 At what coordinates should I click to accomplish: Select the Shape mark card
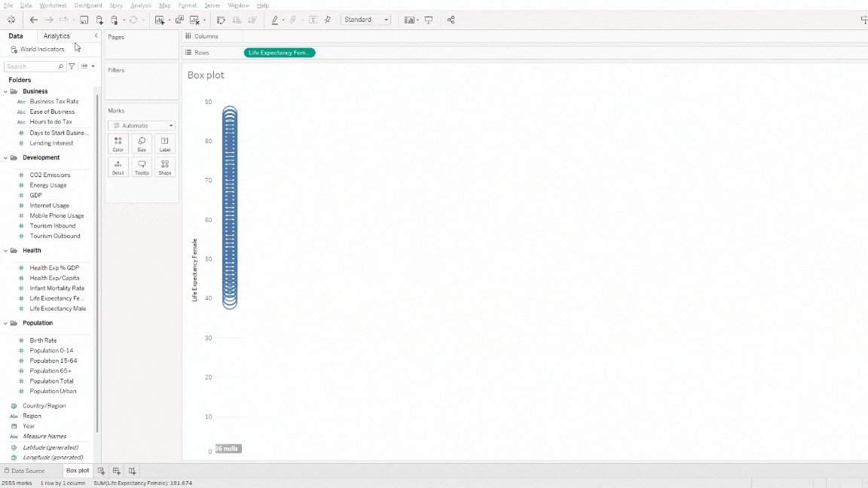coord(164,166)
